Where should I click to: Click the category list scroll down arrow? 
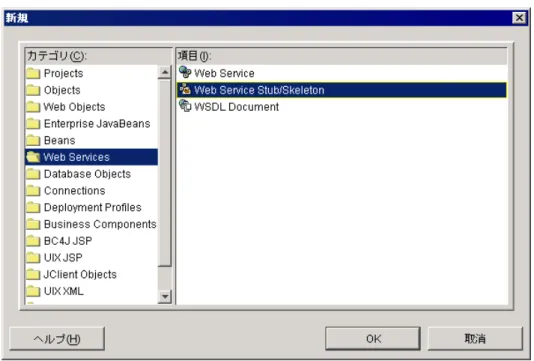[165, 297]
